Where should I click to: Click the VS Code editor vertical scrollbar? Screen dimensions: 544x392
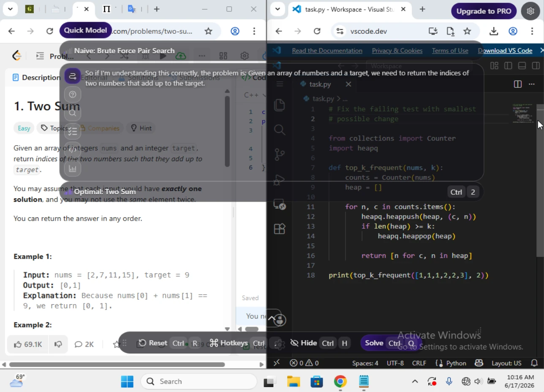[540, 180]
